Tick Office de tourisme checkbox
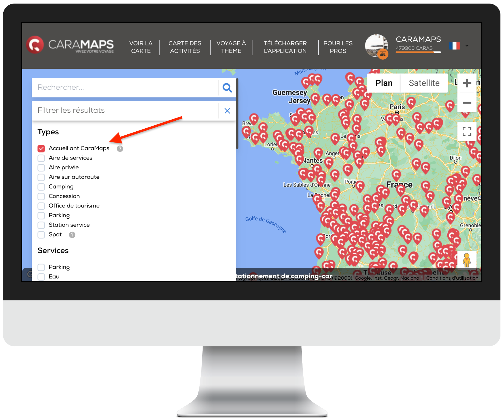Viewport: 504px width, 420px height. (x=41, y=206)
